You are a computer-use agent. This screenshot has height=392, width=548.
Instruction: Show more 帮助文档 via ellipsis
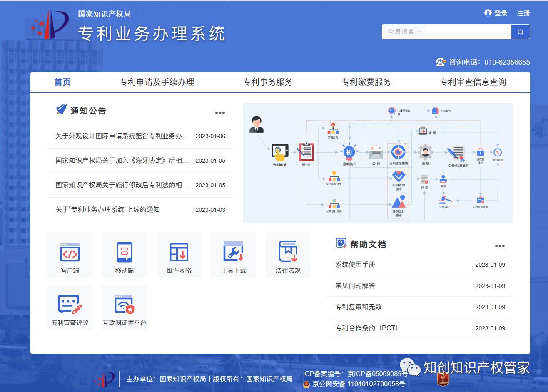click(500, 246)
